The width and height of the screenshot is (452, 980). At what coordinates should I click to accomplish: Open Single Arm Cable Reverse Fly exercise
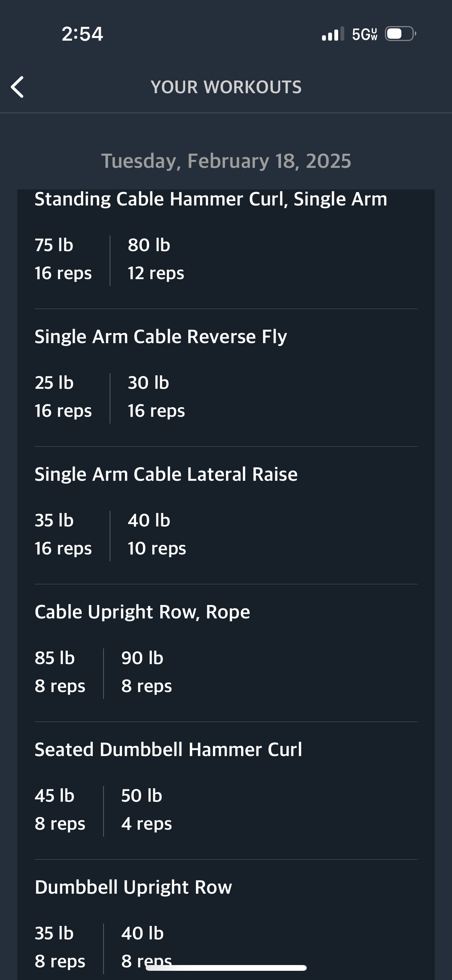click(161, 337)
